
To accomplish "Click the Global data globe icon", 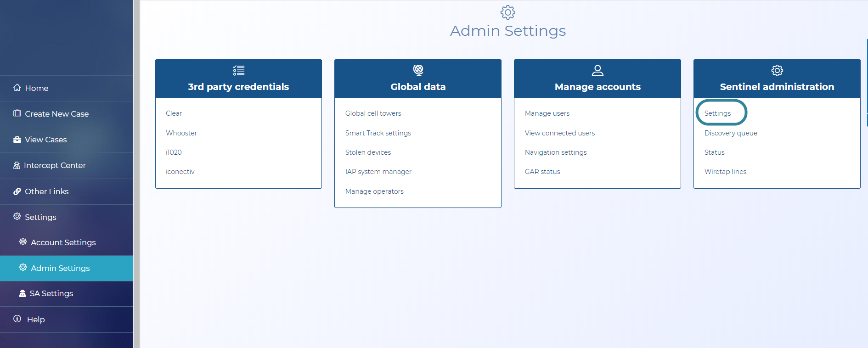I will pyautogui.click(x=418, y=70).
